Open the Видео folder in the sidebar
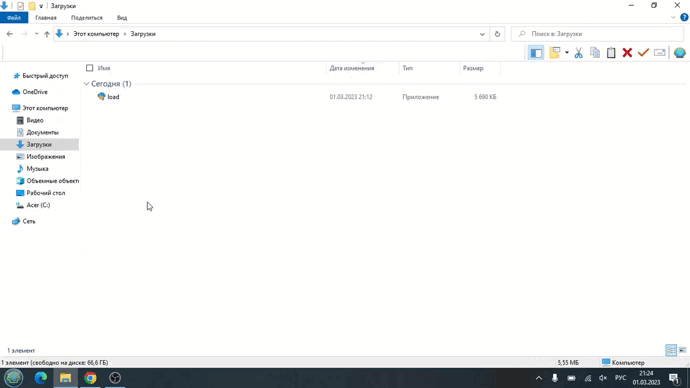The height and width of the screenshot is (388, 690). click(35, 120)
